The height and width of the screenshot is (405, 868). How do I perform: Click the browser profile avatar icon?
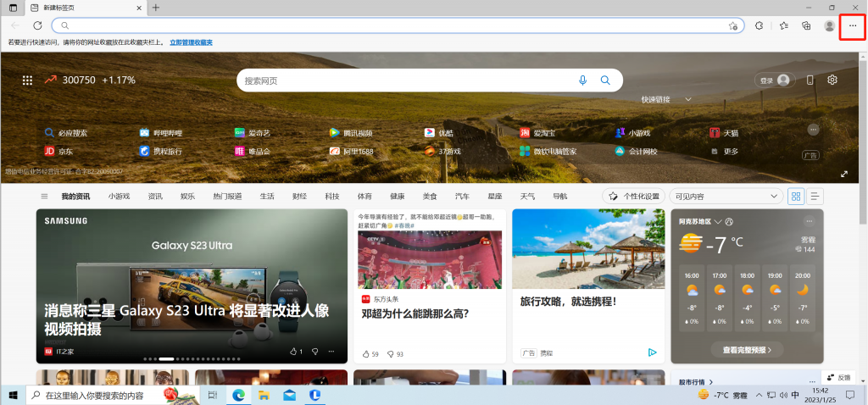click(829, 25)
